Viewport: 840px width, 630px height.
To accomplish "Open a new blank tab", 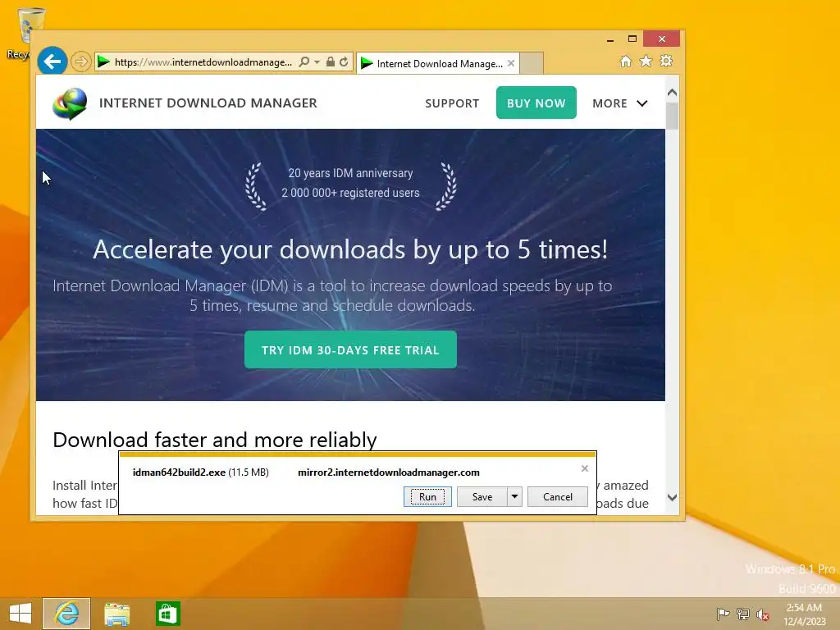I will pos(532,63).
